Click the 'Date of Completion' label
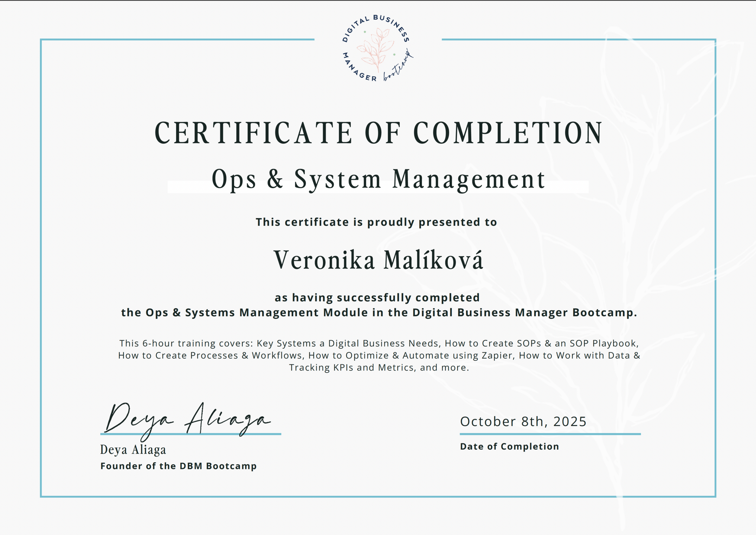This screenshot has height=535, width=756. tap(509, 446)
